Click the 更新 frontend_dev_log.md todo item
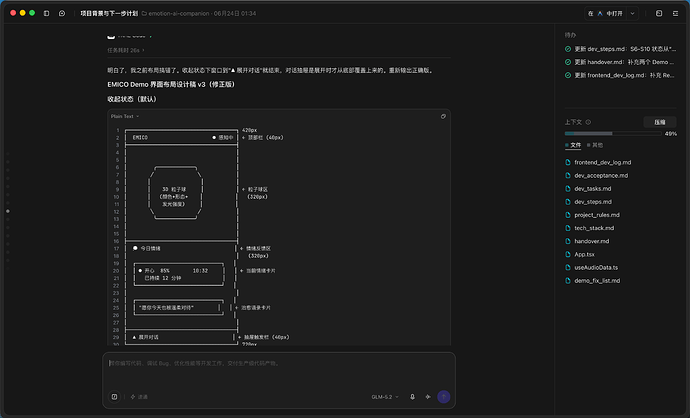This screenshot has height=418, width=690. (620, 75)
